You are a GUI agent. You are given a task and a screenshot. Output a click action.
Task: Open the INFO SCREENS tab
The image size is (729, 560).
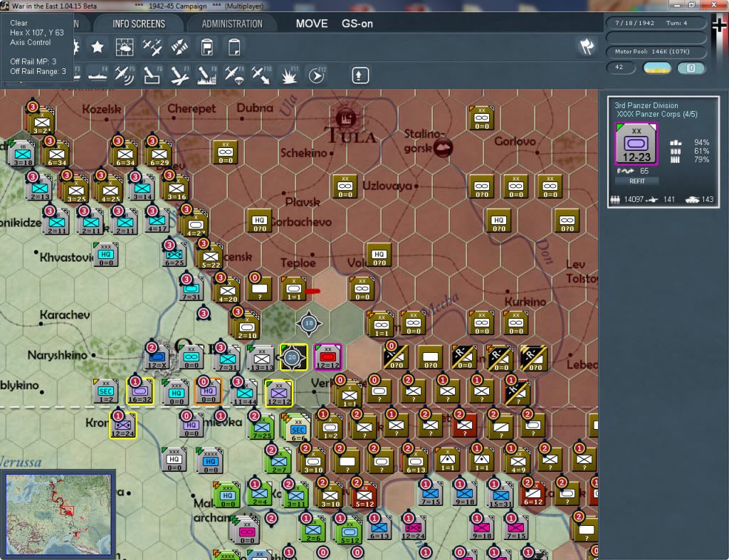click(139, 23)
